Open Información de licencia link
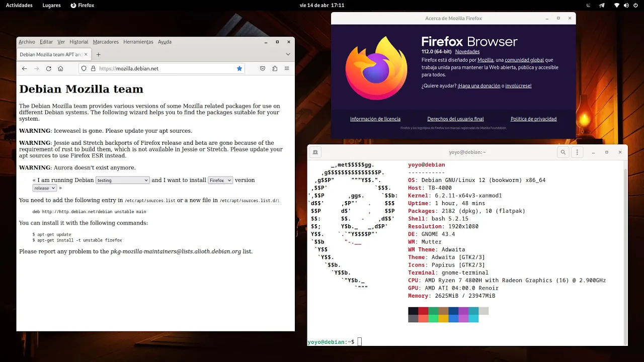The image size is (644, 362). coord(375,119)
